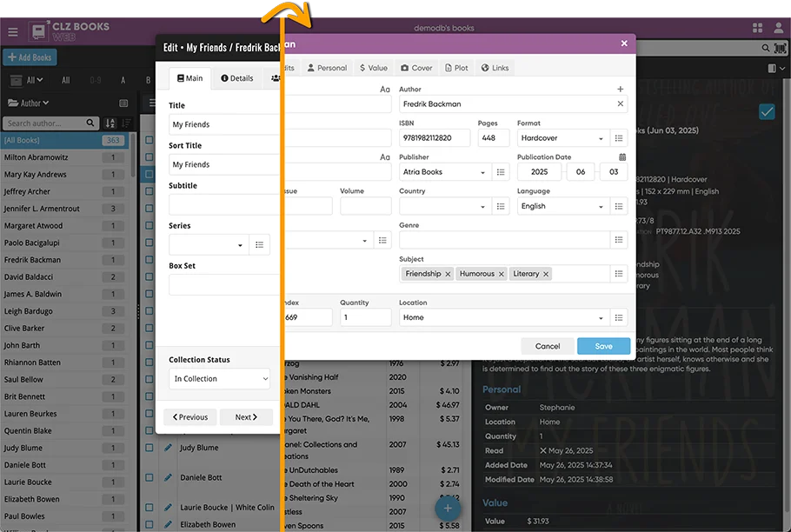Open the Format dropdown showing Hardcover
The image size is (791, 532).
coord(563,138)
